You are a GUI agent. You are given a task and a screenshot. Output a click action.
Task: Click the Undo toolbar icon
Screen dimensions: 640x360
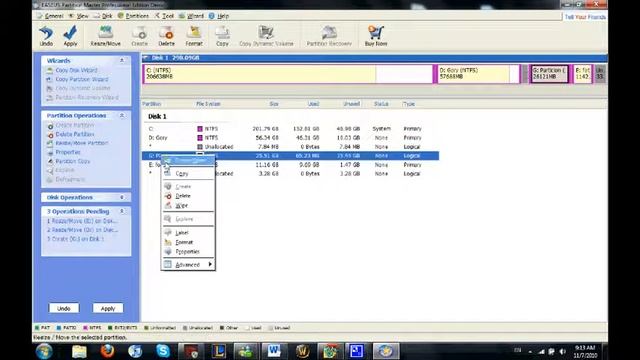[46, 36]
